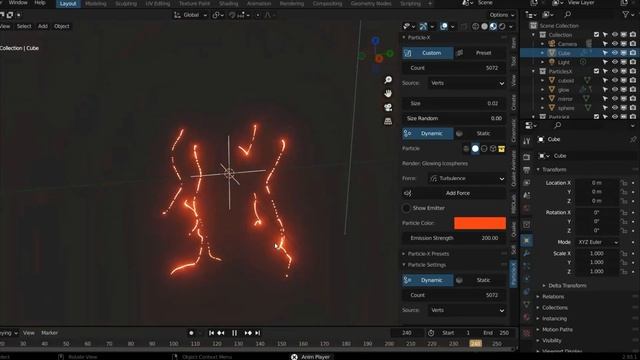This screenshot has width=640, height=360.
Task: Click the highlighted frame 240 timeline marker
Action: pyautogui.click(x=475, y=344)
